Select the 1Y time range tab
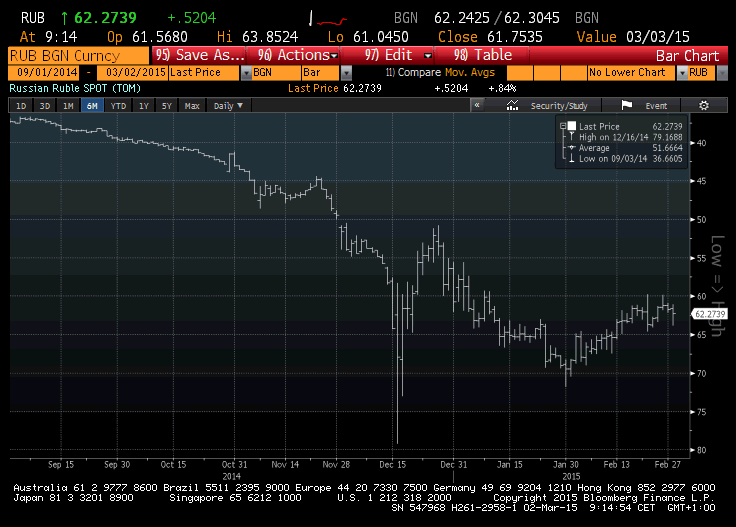This screenshot has width=736, height=527. point(144,106)
